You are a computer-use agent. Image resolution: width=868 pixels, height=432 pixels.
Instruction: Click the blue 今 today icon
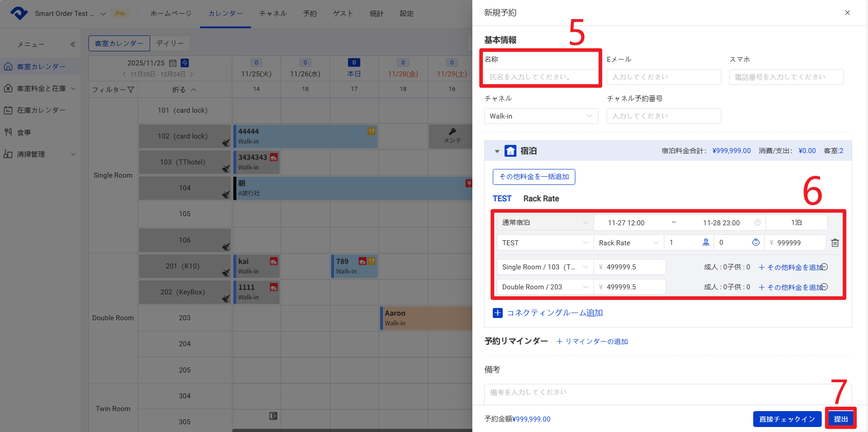point(185,63)
